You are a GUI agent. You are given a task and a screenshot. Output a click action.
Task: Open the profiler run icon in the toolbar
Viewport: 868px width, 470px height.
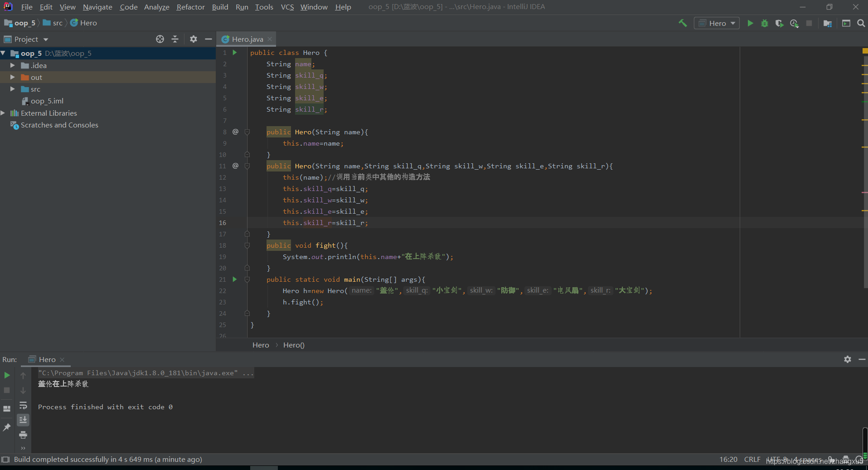point(794,23)
